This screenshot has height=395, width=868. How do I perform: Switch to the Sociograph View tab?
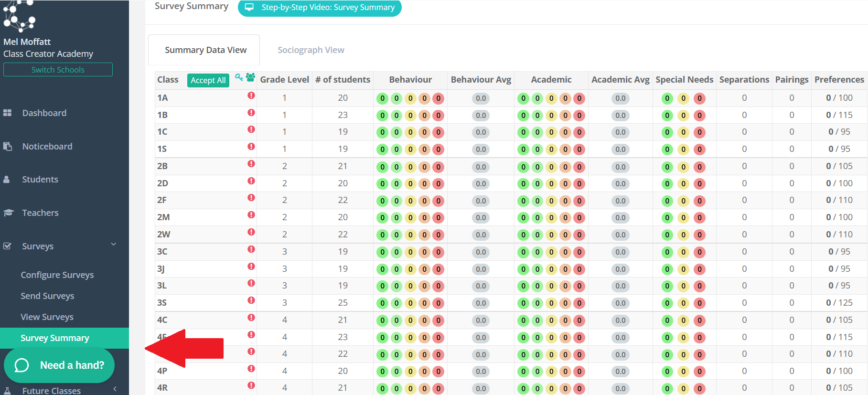tap(311, 50)
